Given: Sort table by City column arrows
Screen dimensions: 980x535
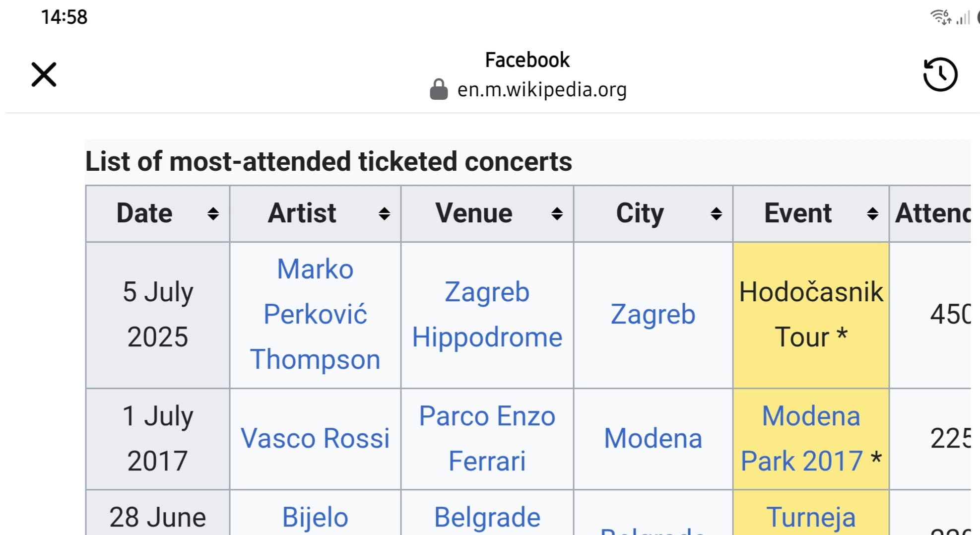Looking at the screenshot, I should click(x=716, y=214).
